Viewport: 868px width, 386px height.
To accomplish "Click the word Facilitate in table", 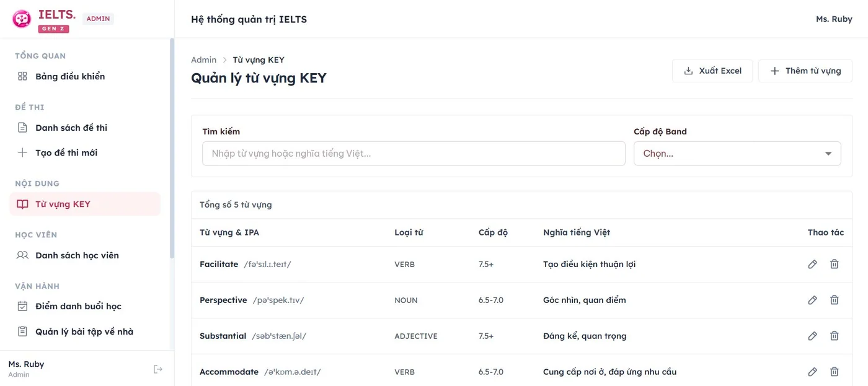I will click(x=219, y=264).
